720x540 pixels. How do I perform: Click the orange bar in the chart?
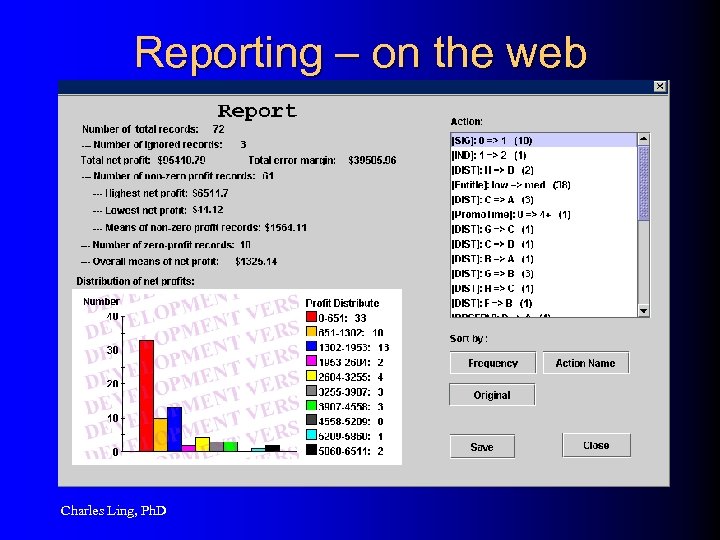point(160,434)
